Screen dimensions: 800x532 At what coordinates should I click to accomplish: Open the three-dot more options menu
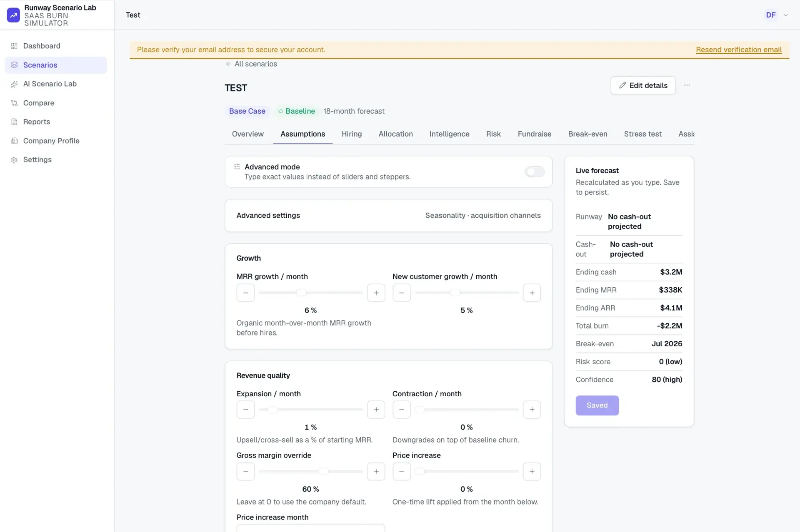(687, 85)
